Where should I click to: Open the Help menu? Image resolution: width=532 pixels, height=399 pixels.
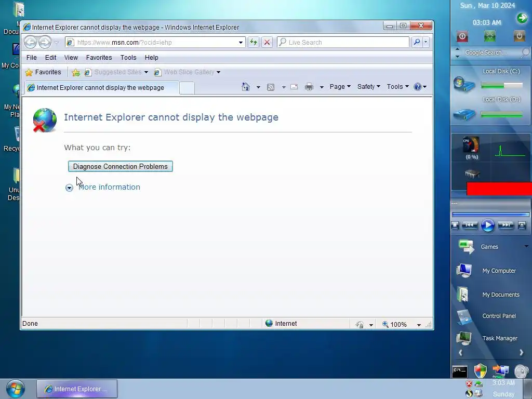tap(151, 57)
